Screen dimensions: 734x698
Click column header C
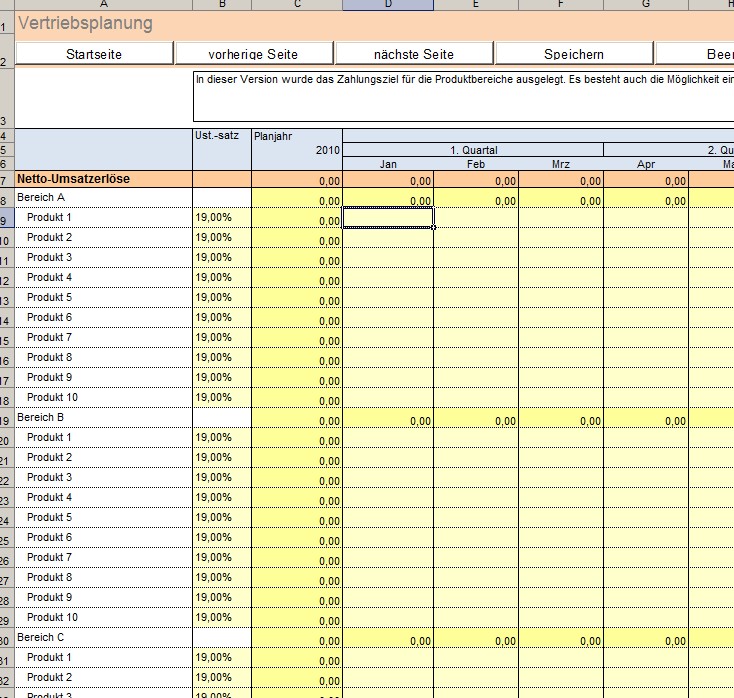(x=297, y=5)
